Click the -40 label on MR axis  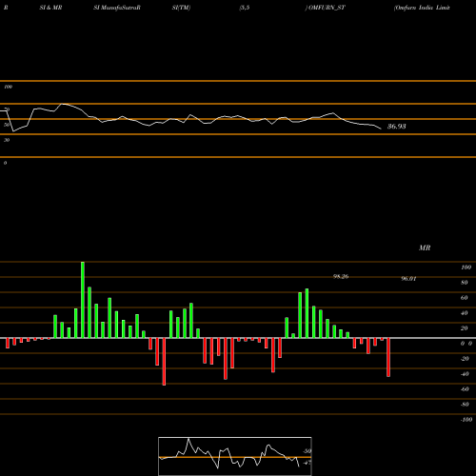pos(465,374)
